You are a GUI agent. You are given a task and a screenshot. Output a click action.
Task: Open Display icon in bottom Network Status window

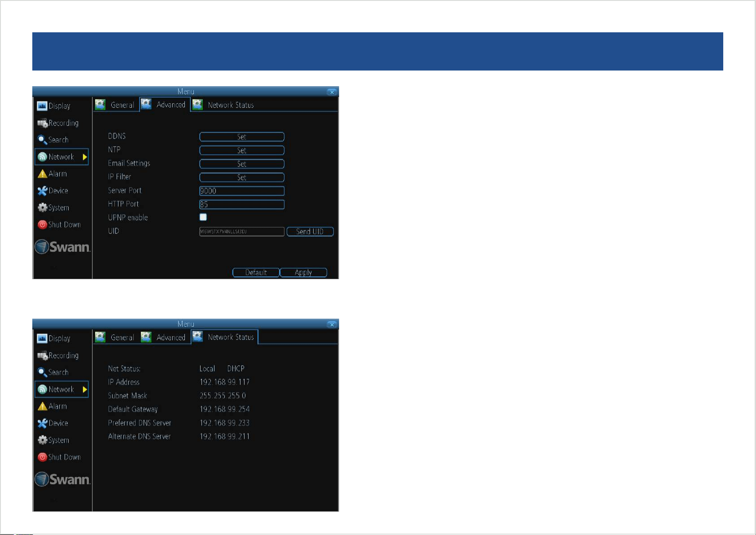click(42, 338)
